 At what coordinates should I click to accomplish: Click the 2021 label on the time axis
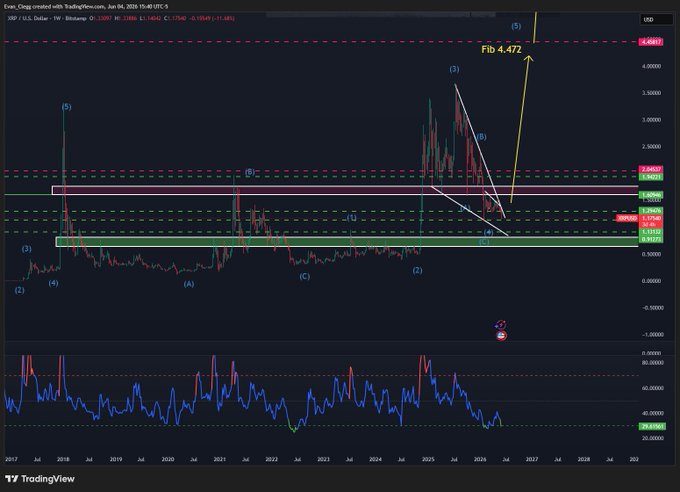219,459
